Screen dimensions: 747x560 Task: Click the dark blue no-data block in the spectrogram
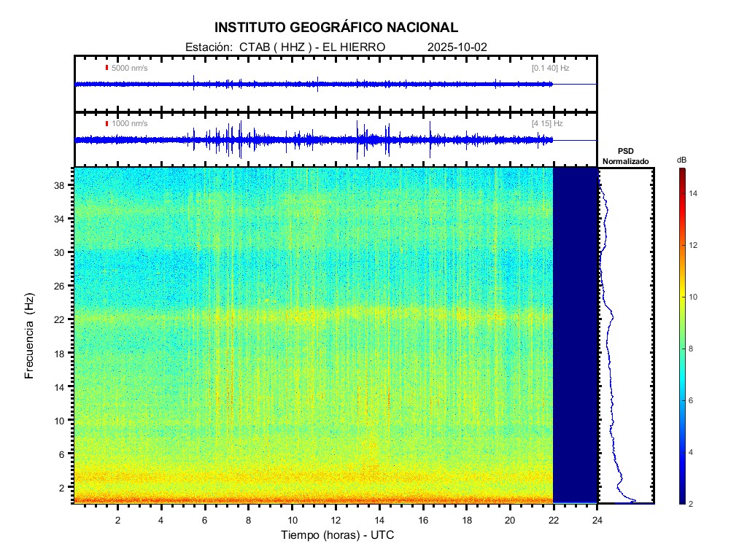pos(576,335)
